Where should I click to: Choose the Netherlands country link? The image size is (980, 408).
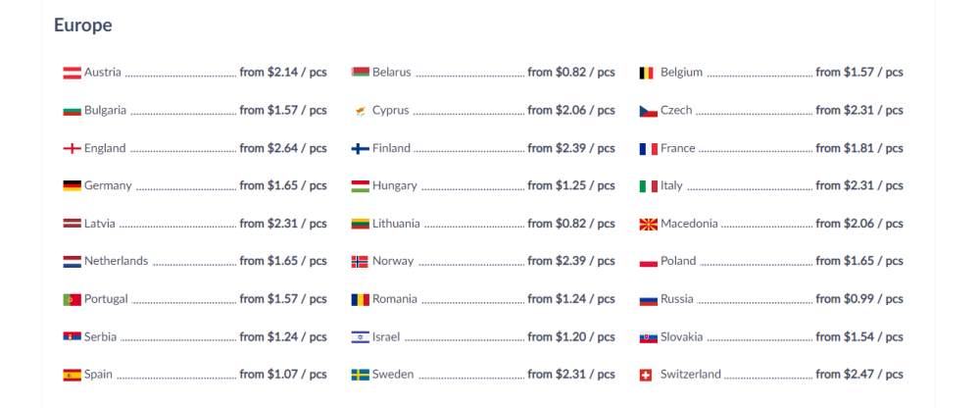pos(116,262)
